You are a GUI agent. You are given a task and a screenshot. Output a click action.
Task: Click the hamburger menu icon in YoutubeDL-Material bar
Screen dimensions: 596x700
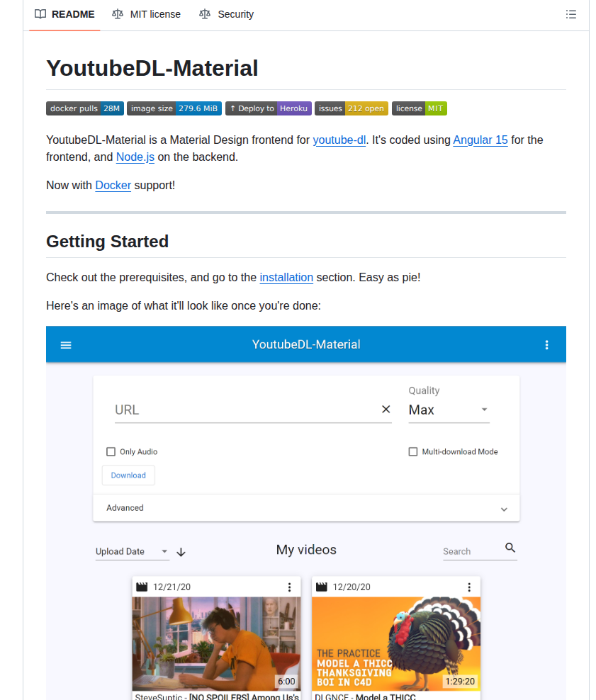coord(66,345)
